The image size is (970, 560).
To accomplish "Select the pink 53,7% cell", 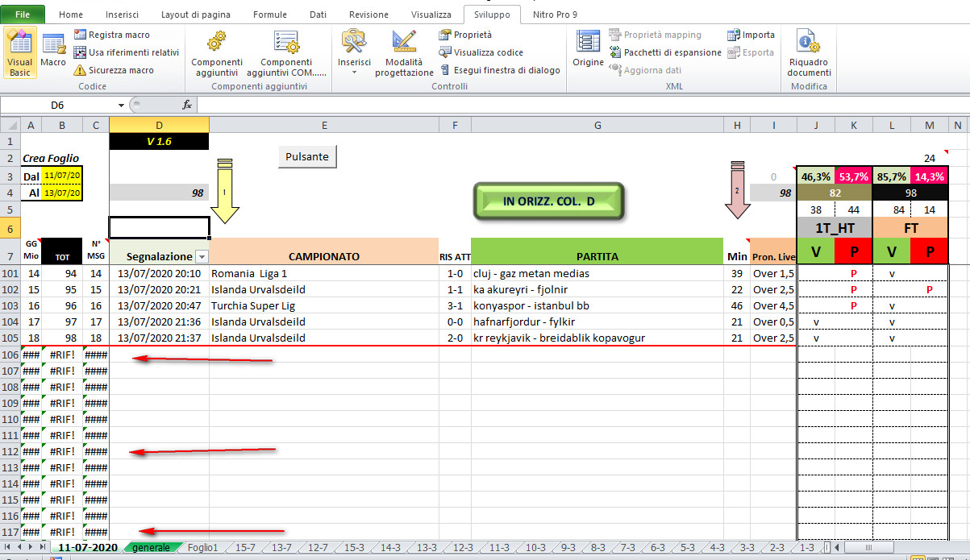I will [x=854, y=176].
